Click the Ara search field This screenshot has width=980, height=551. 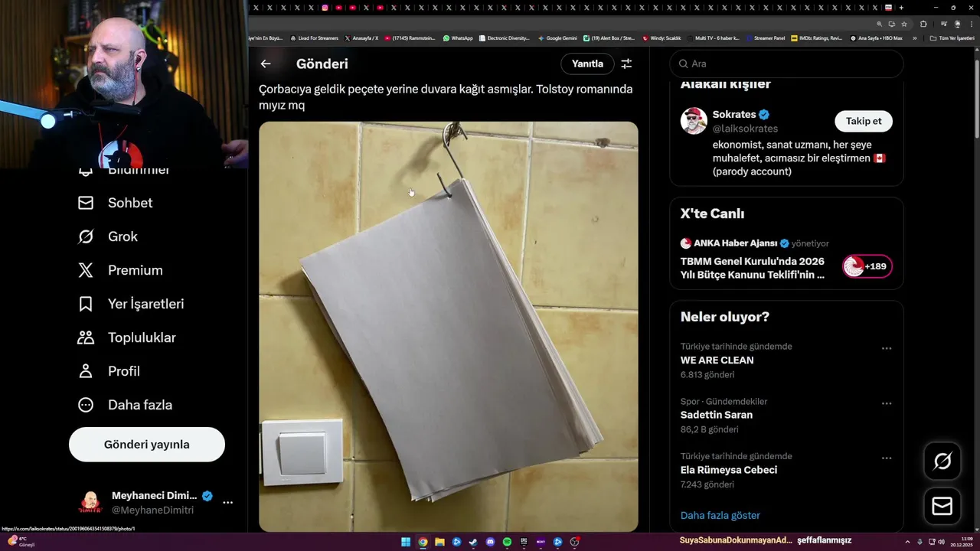[x=786, y=64]
